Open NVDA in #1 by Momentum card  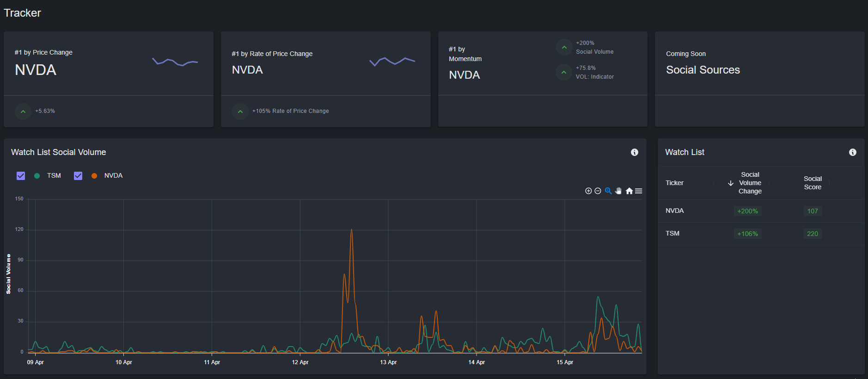[465, 75]
